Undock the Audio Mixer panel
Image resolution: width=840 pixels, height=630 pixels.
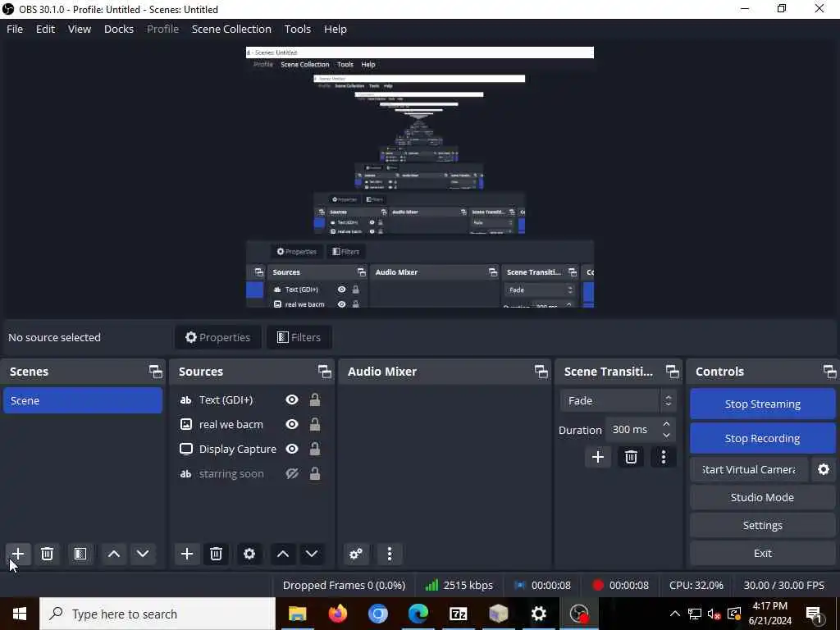[541, 372]
